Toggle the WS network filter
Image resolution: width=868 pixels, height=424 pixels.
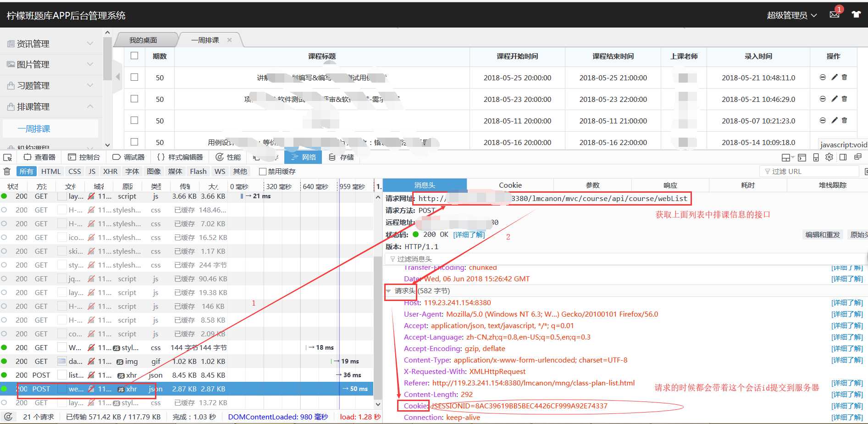click(x=220, y=171)
